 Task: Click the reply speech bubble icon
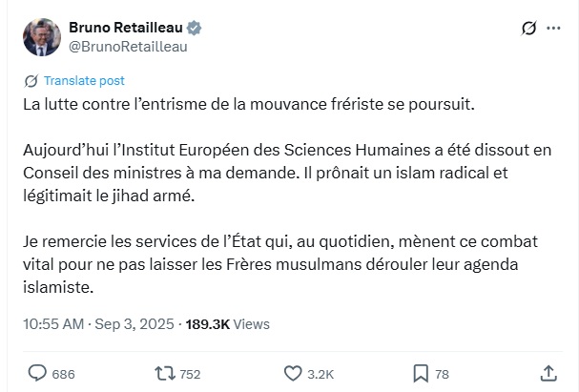37,372
